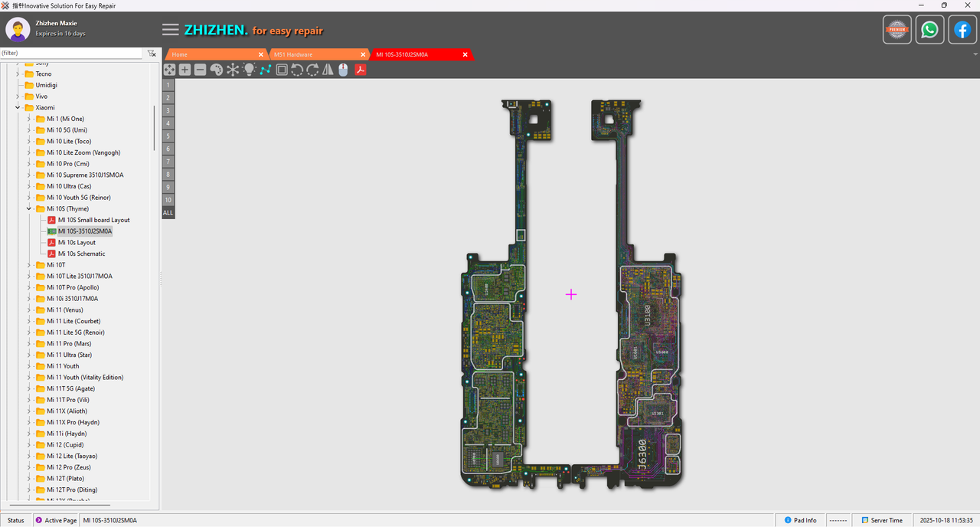Viewport: 980px width, 527px height.
Task: Clear the tree filter with funnel icon
Action: tap(152, 54)
